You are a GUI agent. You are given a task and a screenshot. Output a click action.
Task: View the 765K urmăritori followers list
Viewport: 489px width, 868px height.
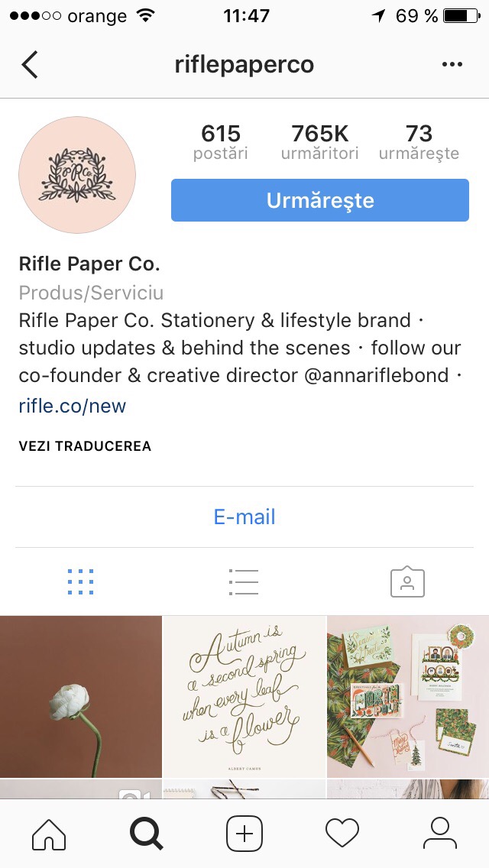(320, 141)
